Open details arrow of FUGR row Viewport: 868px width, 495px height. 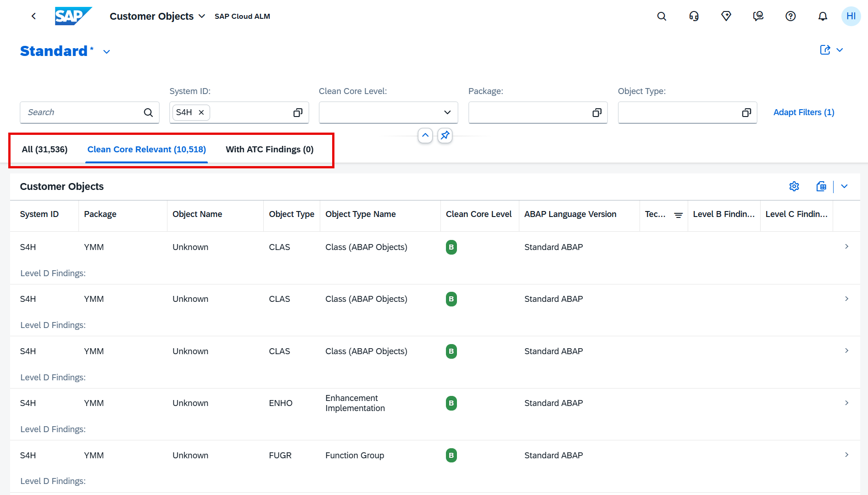tap(847, 455)
